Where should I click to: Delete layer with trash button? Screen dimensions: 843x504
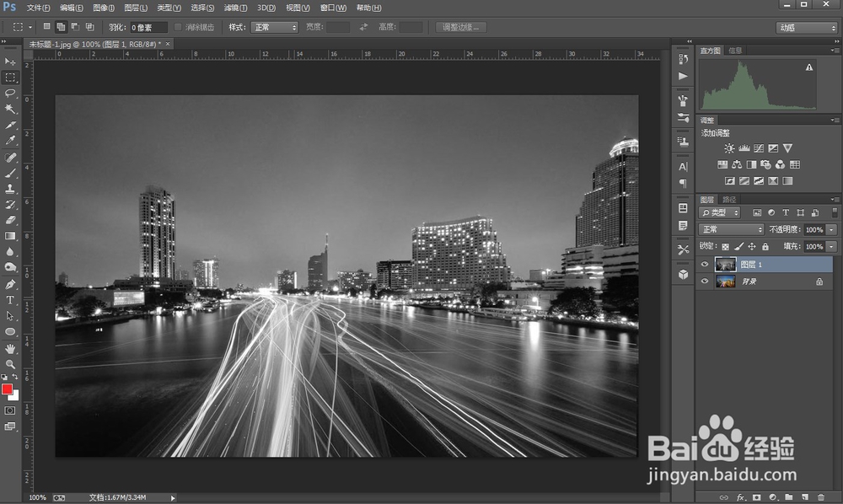820,497
